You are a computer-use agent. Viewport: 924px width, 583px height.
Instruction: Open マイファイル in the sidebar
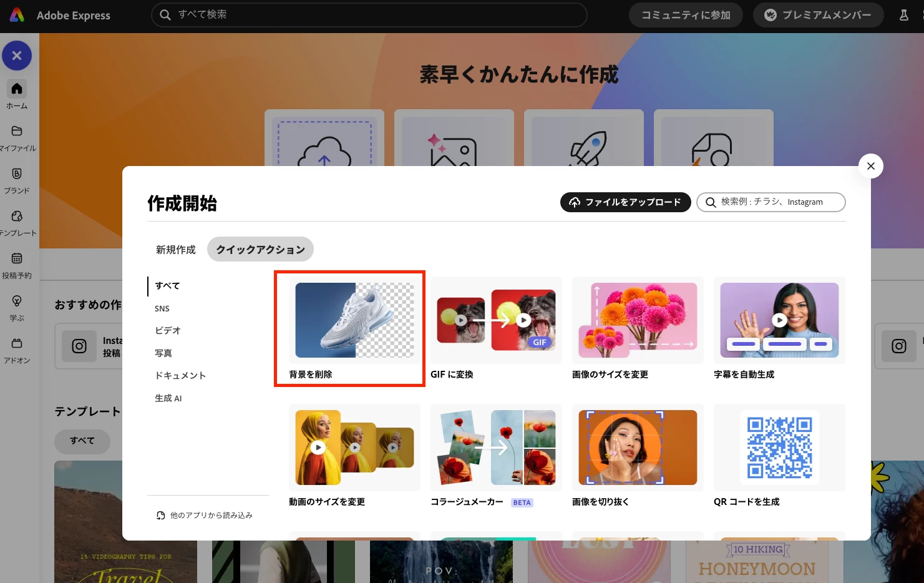pyautogui.click(x=17, y=138)
